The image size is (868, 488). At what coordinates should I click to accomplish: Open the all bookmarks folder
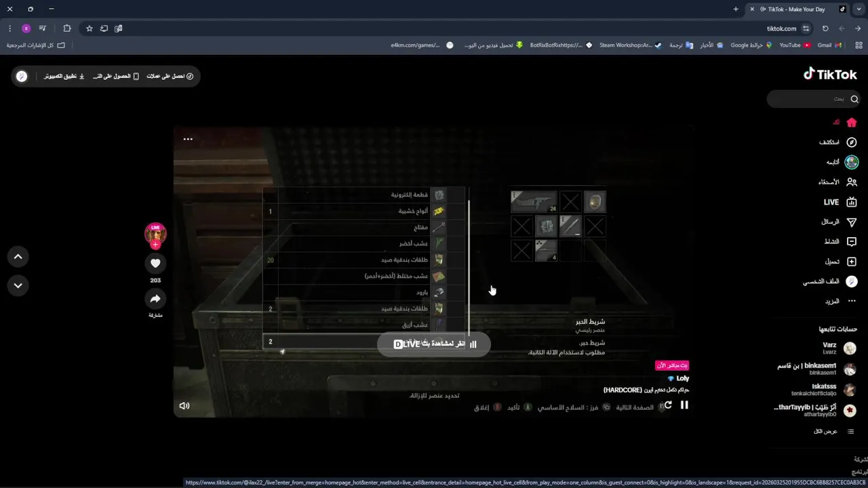pyautogui.click(x=35, y=45)
